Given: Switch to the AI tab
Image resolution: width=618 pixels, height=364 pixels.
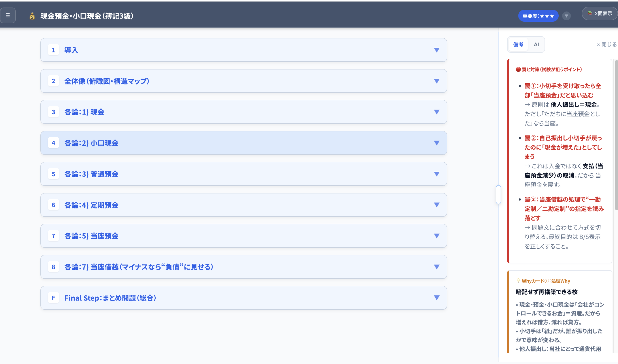Looking at the screenshot, I should 536,44.
